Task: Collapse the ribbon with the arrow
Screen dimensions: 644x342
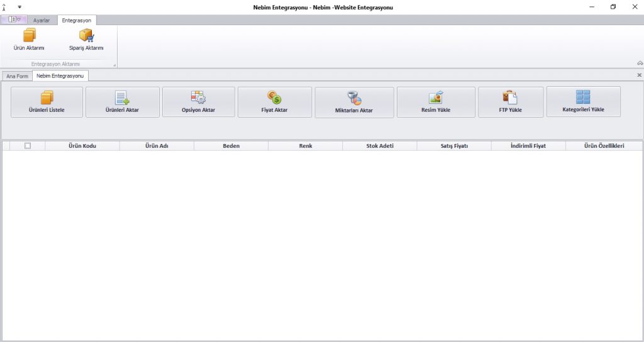Action: (x=640, y=63)
